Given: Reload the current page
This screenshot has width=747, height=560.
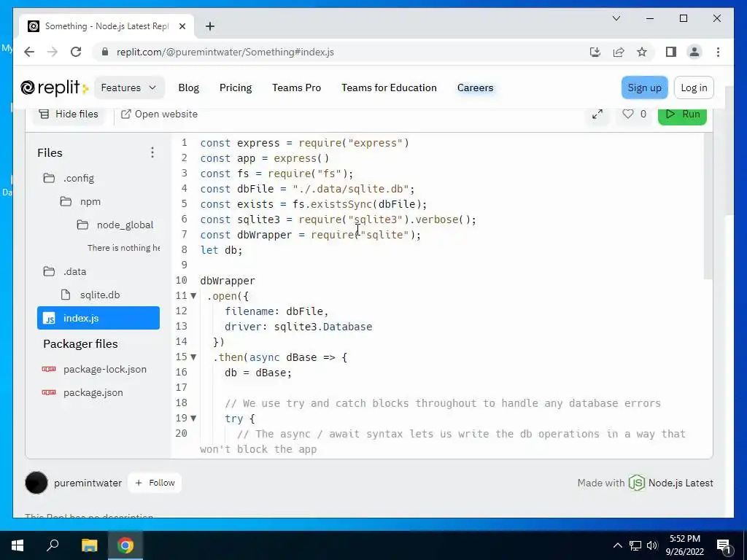Looking at the screenshot, I should click(76, 52).
